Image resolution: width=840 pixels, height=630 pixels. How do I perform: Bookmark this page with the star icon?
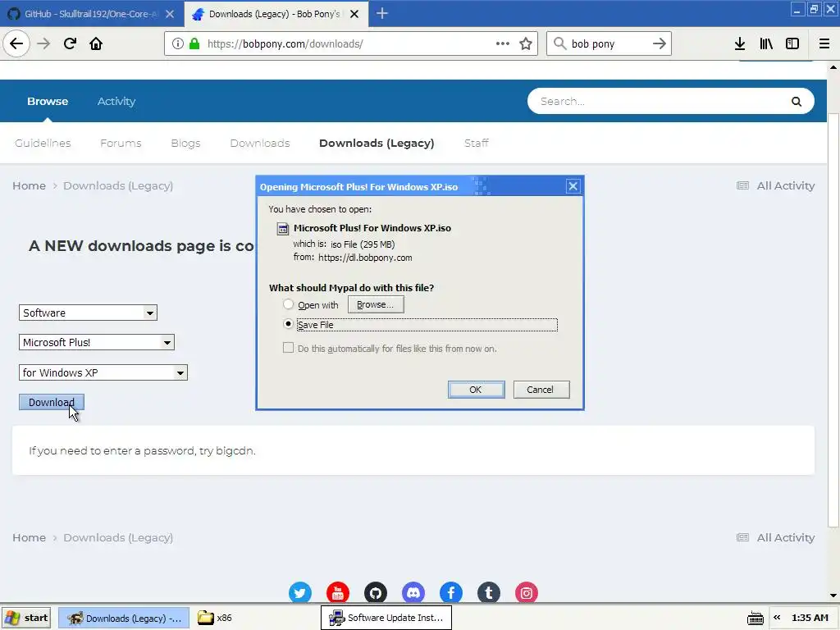pyautogui.click(x=526, y=43)
